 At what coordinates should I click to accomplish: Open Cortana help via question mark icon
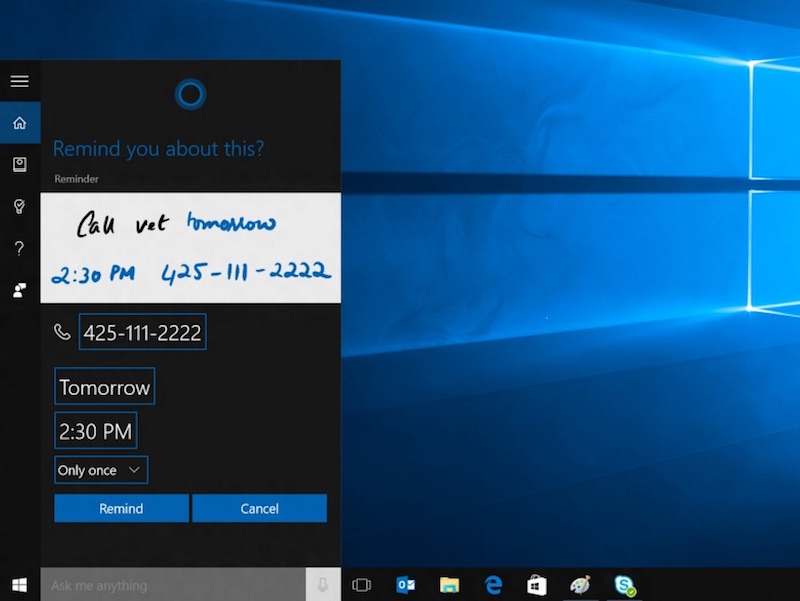pyautogui.click(x=19, y=248)
